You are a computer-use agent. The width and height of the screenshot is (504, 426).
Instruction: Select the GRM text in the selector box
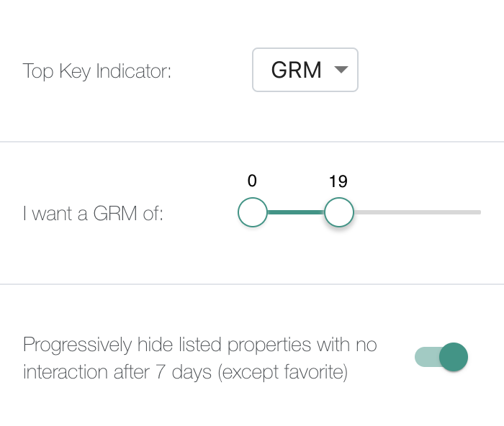(296, 71)
